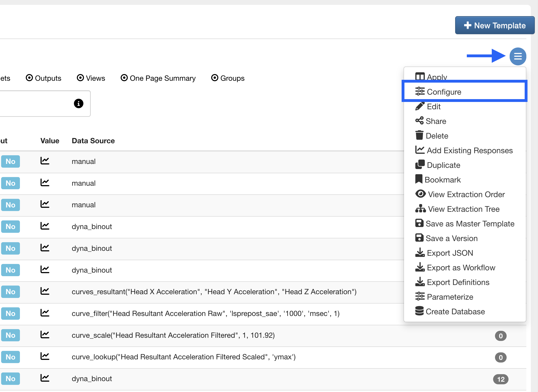Screen dimensions: 538x392
Task: Click the 12 count badge in dyna_binout row
Action: coord(500,379)
